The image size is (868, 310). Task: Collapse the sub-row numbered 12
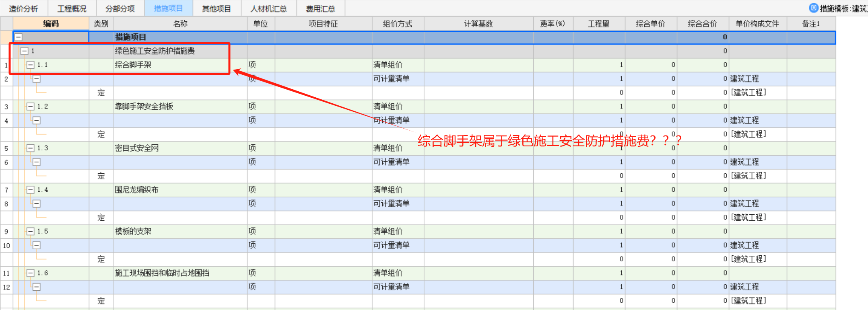coord(37,287)
